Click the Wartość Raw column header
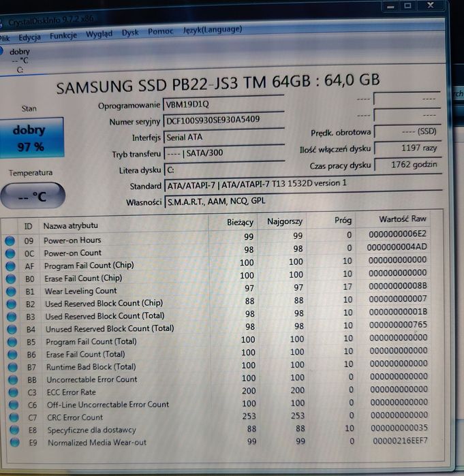Image resolution: width=464 pixels, height=476 pixels. tap(393, 219)
